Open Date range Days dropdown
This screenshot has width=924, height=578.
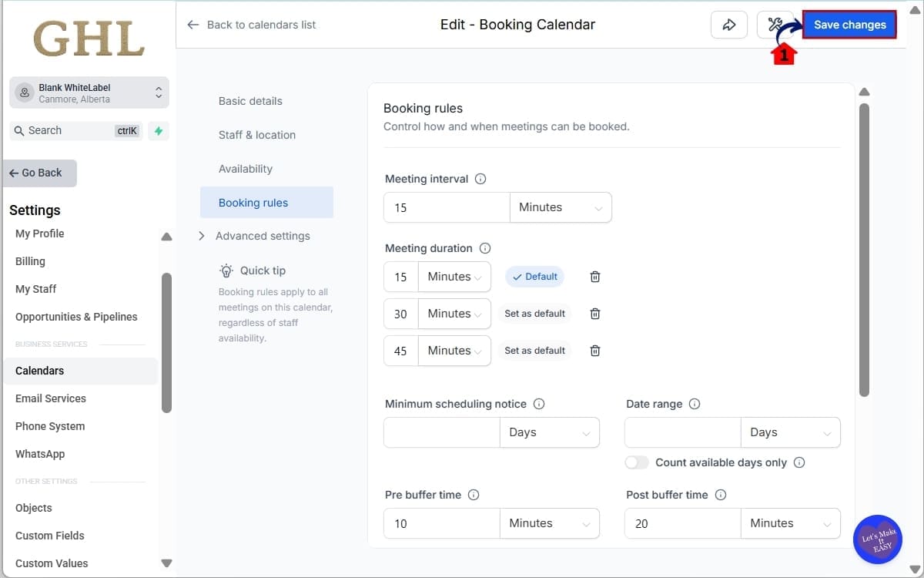pyautogui.click(x=791, y=432)
